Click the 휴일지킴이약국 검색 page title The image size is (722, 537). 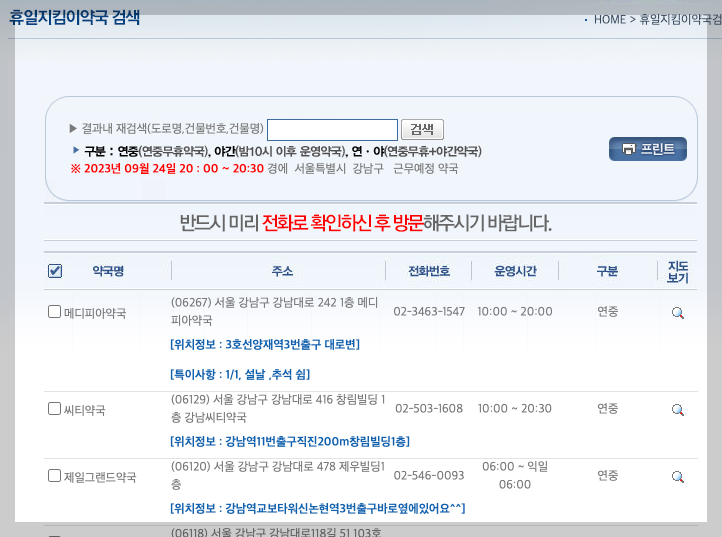point(75,18)
